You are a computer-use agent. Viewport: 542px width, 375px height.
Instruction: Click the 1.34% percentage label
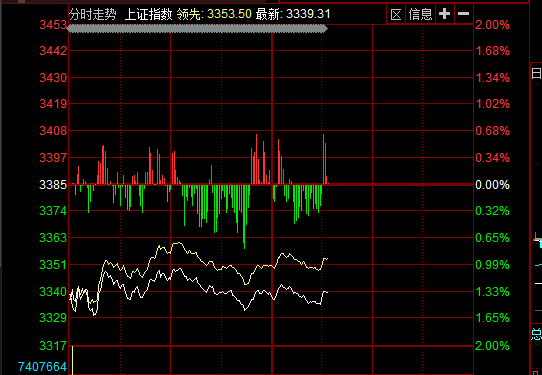(493, 78)
